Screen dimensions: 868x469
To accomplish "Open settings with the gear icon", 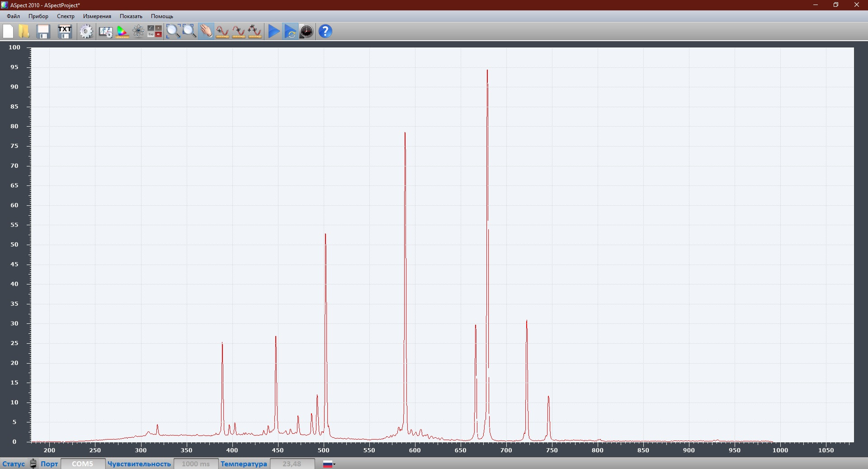I will click(x=86, y=31).
